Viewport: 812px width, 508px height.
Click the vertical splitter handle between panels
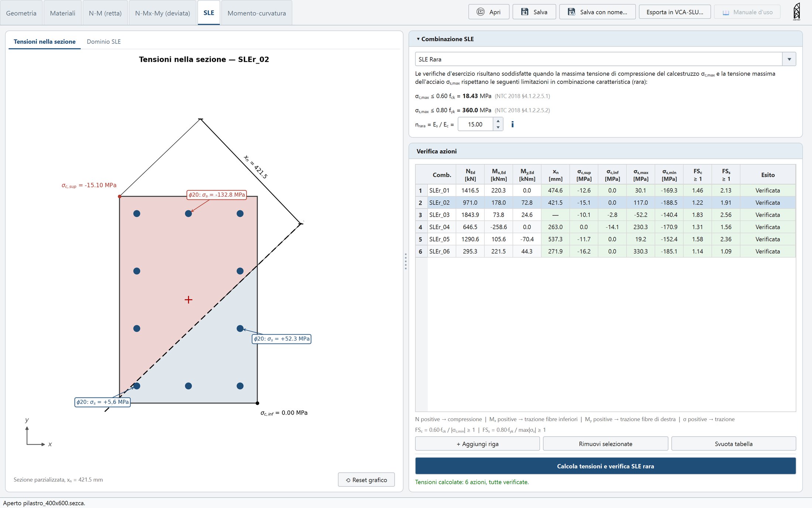[406, 261]
